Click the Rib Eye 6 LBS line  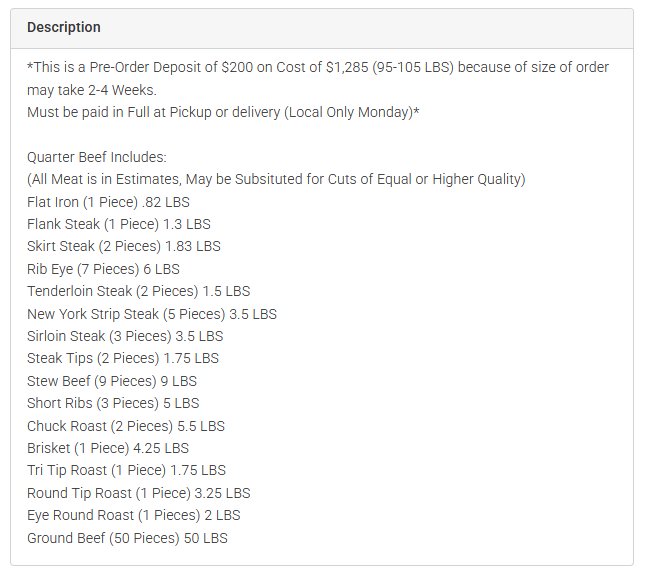click(103, 269)
